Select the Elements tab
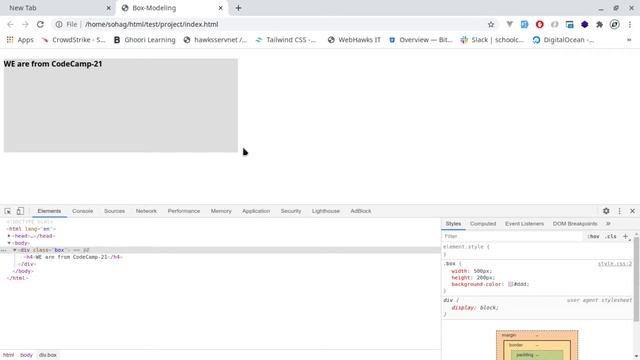 click(x=49, y=211)
